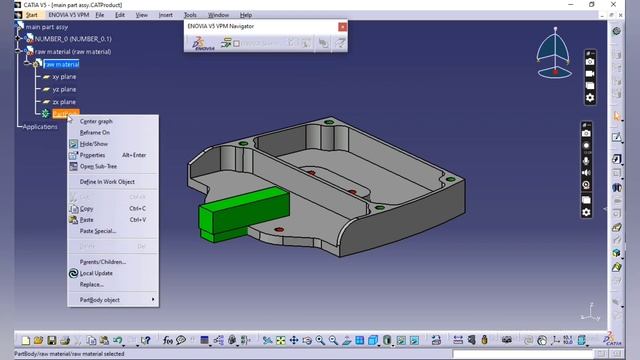Collapse the highlighted raw material part node
Viewport: 640px width, 360px height.
click(27, 64)
